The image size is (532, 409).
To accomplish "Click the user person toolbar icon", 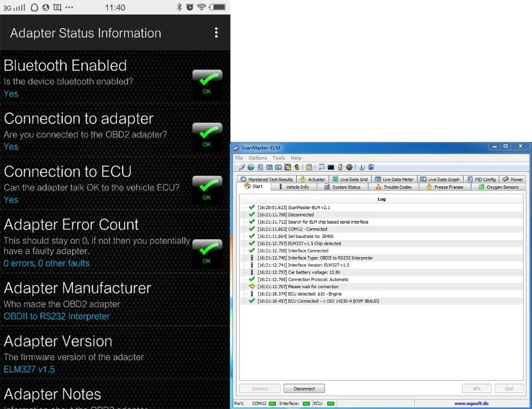I will (297, 167).
